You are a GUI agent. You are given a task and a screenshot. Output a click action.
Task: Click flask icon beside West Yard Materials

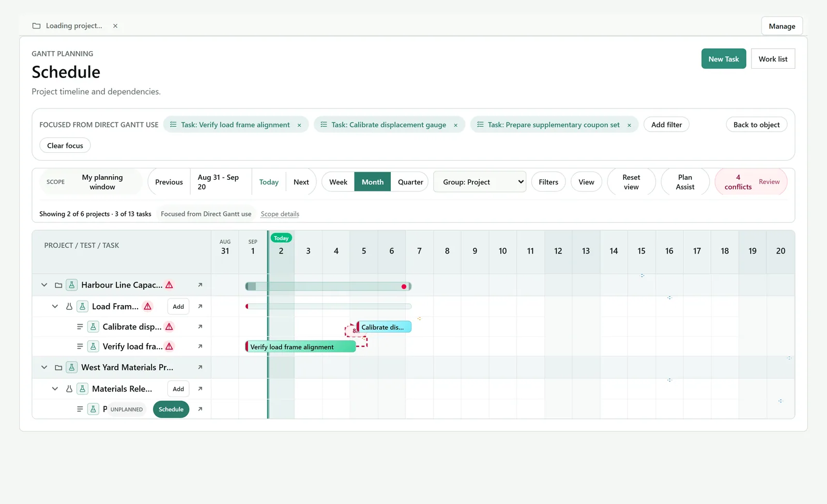[x=72, y=368]
